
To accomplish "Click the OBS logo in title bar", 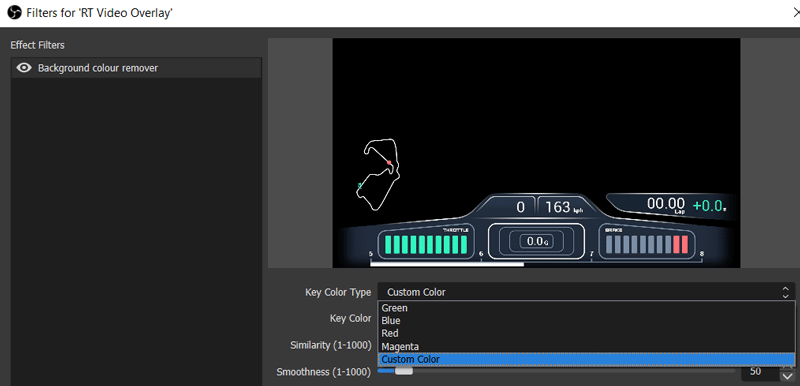I will tap(14, 13).
